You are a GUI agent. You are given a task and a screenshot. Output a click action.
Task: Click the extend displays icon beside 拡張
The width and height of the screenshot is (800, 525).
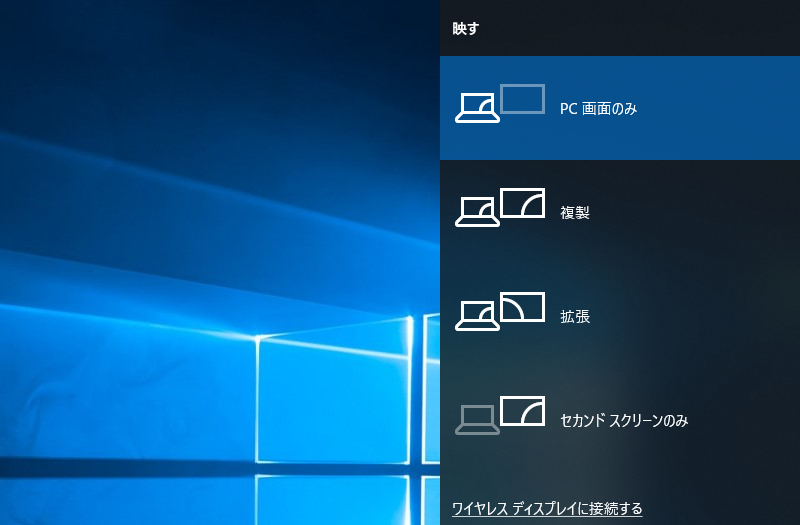point(500,312)
